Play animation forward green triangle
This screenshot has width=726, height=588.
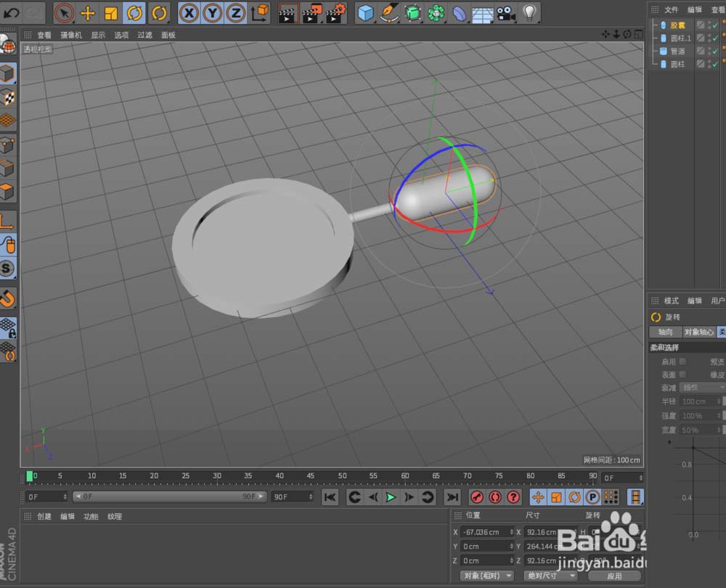click(x=391, y=497)
